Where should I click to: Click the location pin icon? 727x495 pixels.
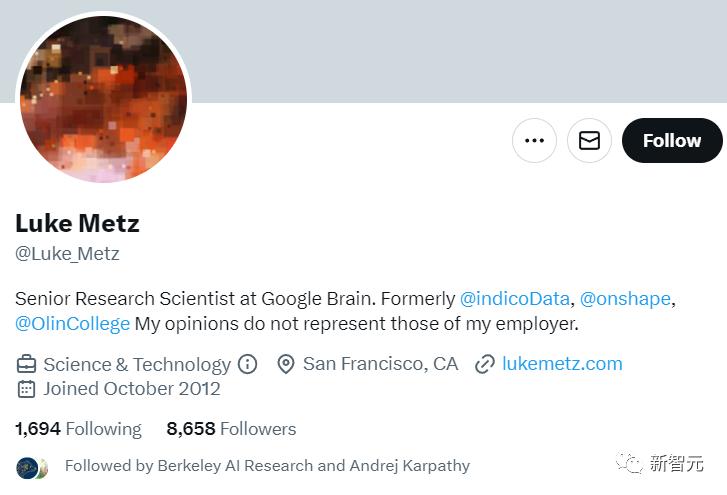coord(286,364)
